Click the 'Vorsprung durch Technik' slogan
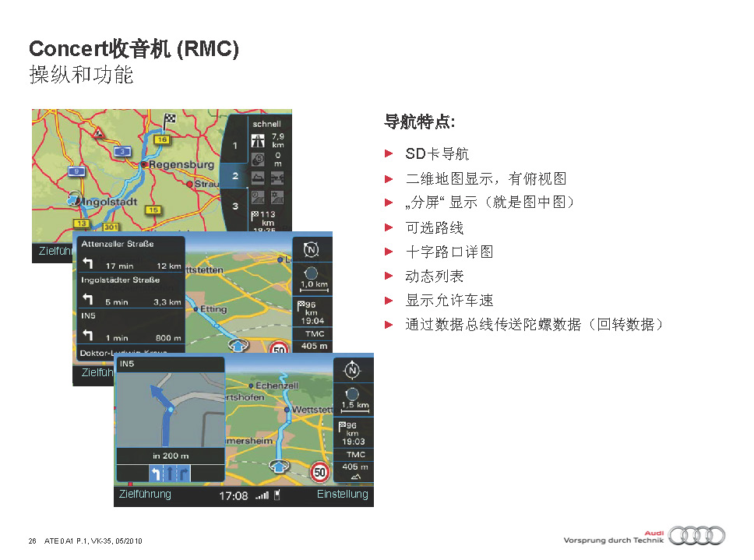Screen dimensions: 754x560 point(614,541)
